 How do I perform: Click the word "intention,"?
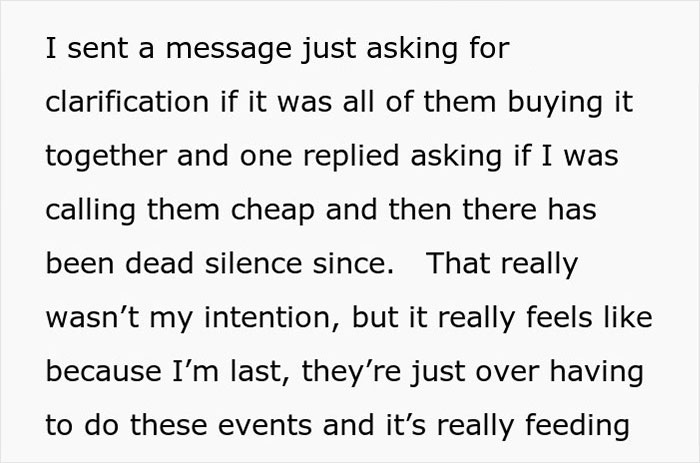click(272, 318)
